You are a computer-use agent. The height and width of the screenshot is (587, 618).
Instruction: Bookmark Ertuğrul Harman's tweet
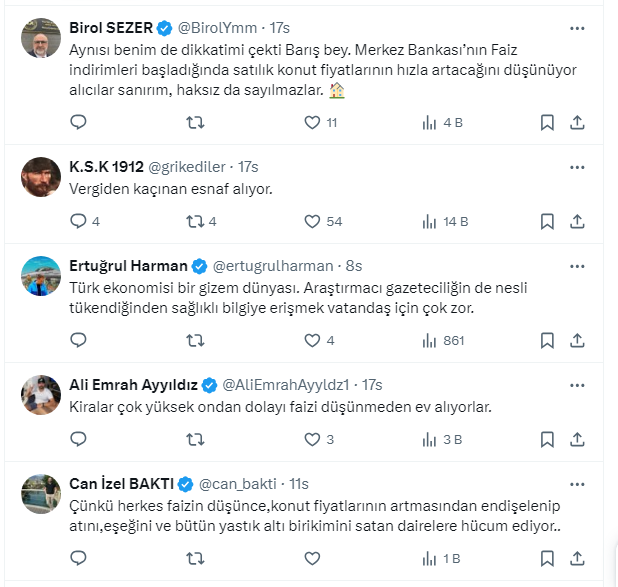click(547, 340)
